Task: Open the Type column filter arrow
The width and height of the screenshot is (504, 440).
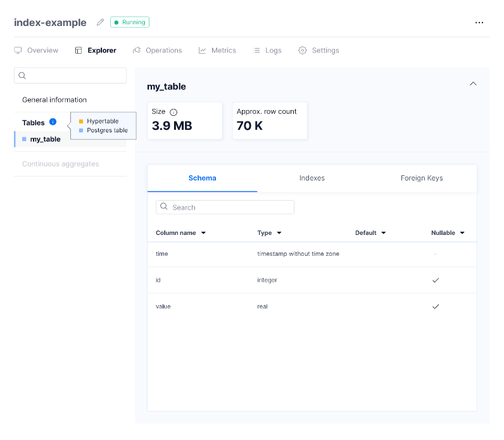Action: tap(279, 233)
